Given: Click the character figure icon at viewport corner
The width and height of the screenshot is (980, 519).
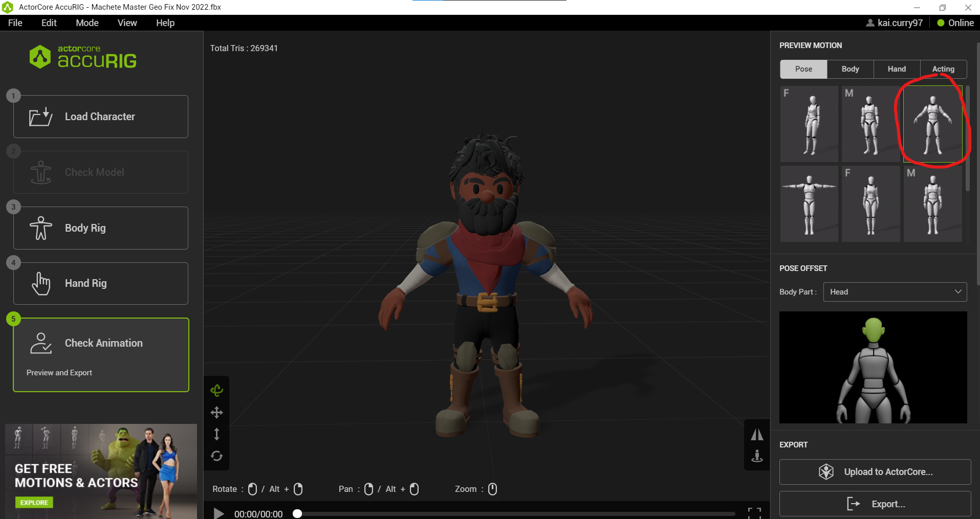Looking at the screenshot, I should tap(757, 456).
